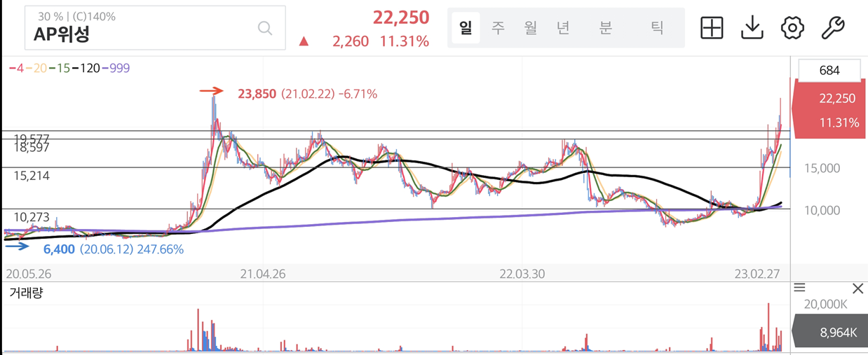The image size is (868, 355).
Task: Click moving average 4 legend label
Action: (16, 68)
